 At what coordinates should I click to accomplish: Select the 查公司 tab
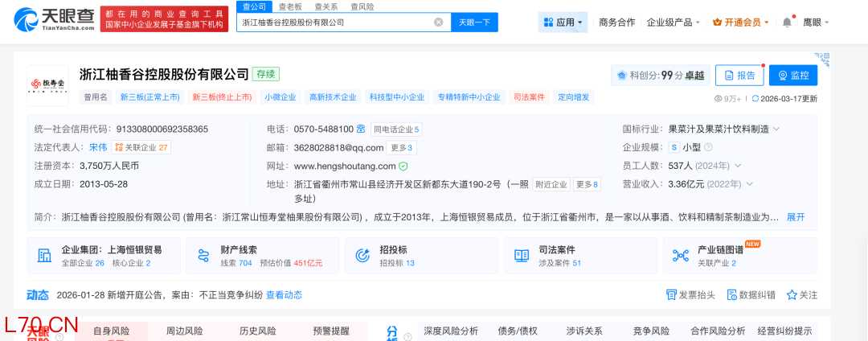tap(255, 6)
